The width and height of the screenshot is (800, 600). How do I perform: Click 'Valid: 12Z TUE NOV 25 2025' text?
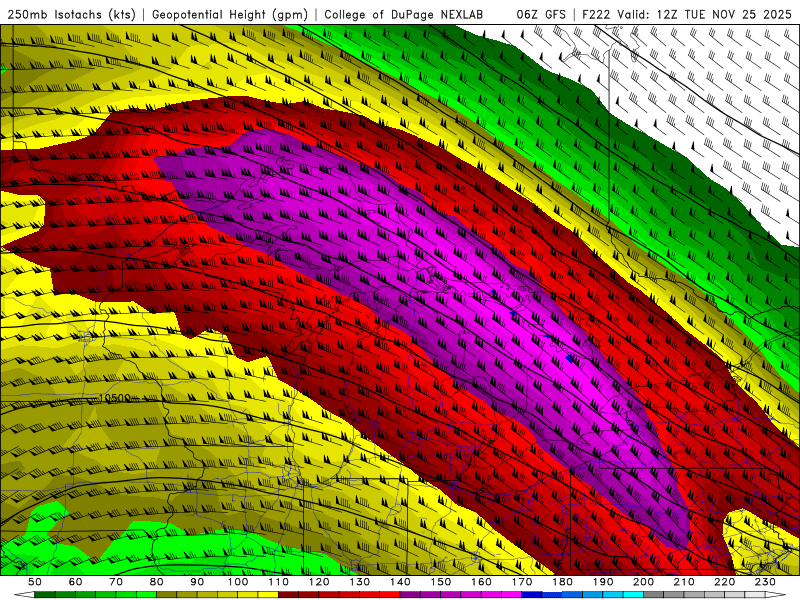click(x=705, y=14)
